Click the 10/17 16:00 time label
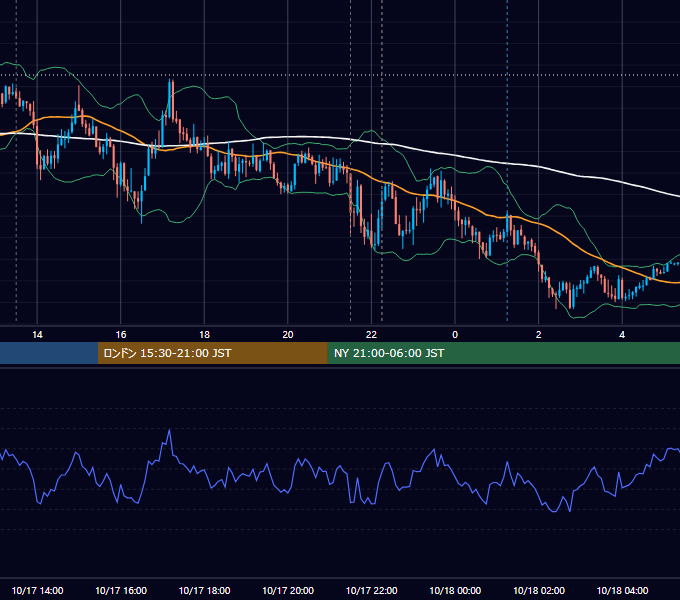This screenshot has width=680, height=600. click(121, 590)
